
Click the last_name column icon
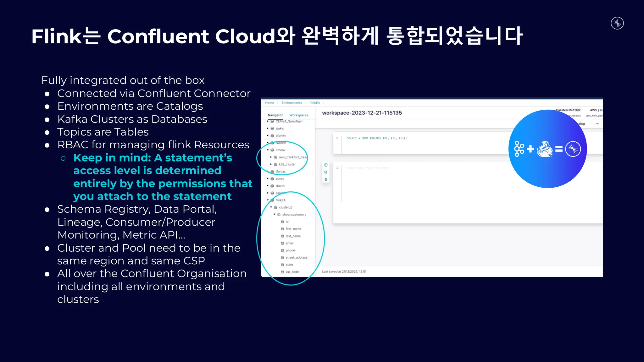pyautogui.click(x=282, y=236)
